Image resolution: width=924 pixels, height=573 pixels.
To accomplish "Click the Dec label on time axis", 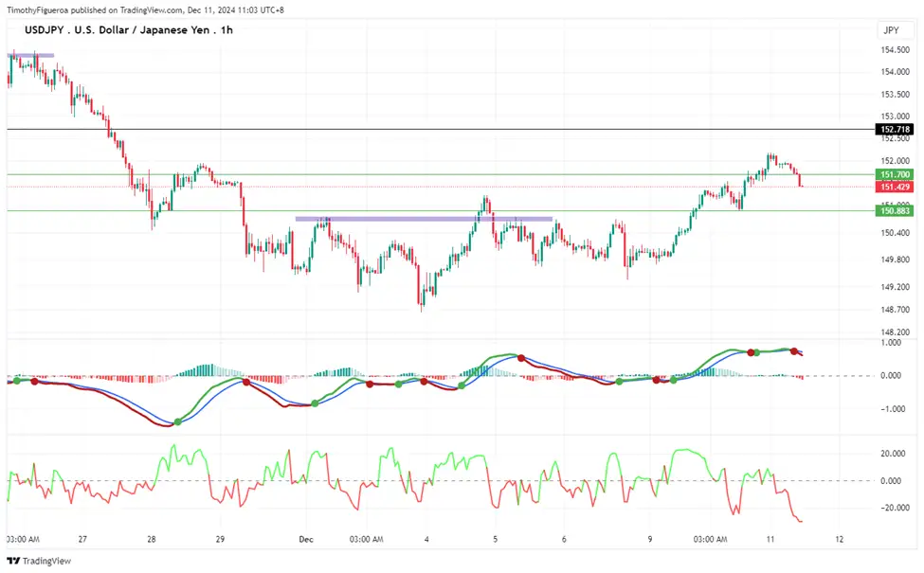I will click(306, 539).
